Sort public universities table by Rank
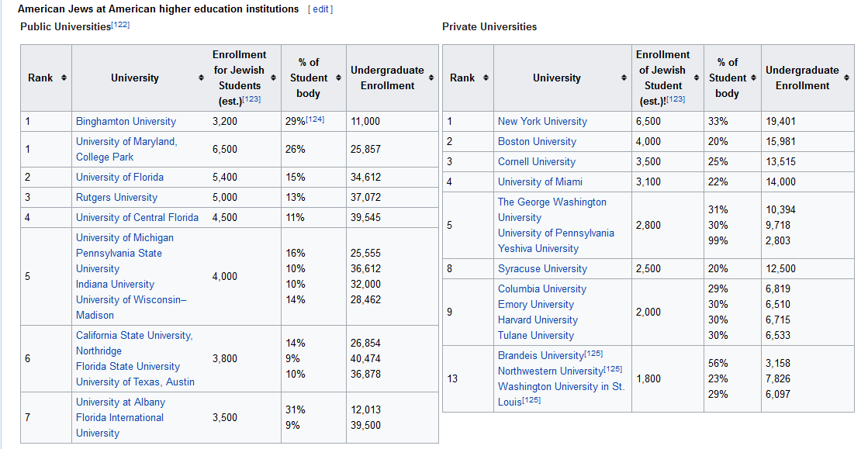The image size is (868, 449). pyautogui.click(x=64, y=78)
